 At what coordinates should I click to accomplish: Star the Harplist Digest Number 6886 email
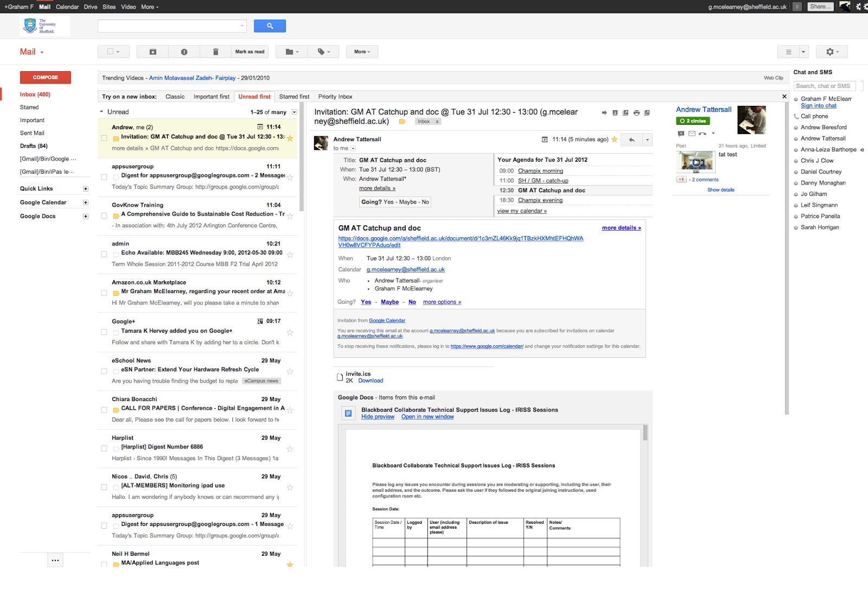point(290,449)
